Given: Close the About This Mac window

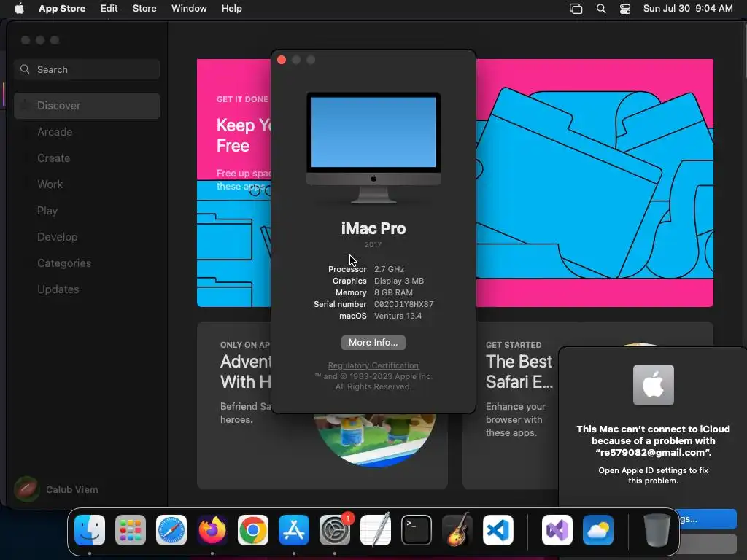Looking at the screenshot, I should coord(282,60).
